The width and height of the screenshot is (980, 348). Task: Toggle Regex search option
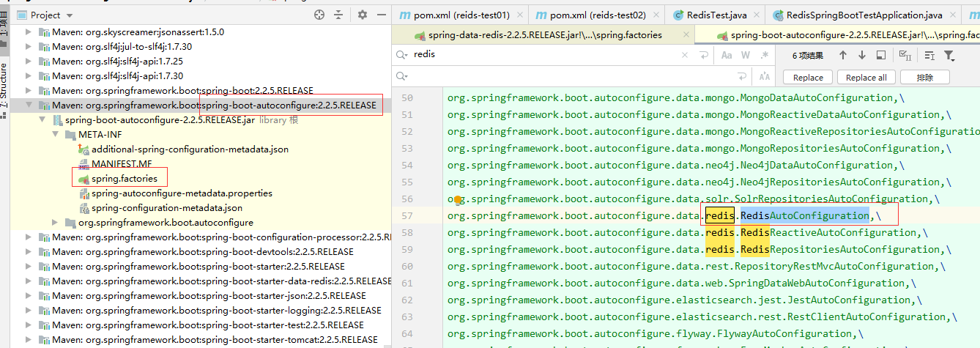click(764, 55)
